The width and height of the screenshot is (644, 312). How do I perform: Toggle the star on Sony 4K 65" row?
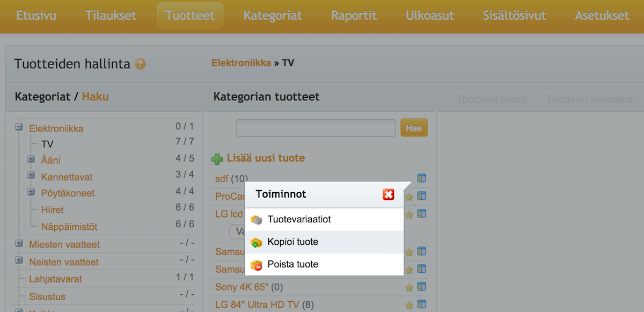tap(409, 287)
